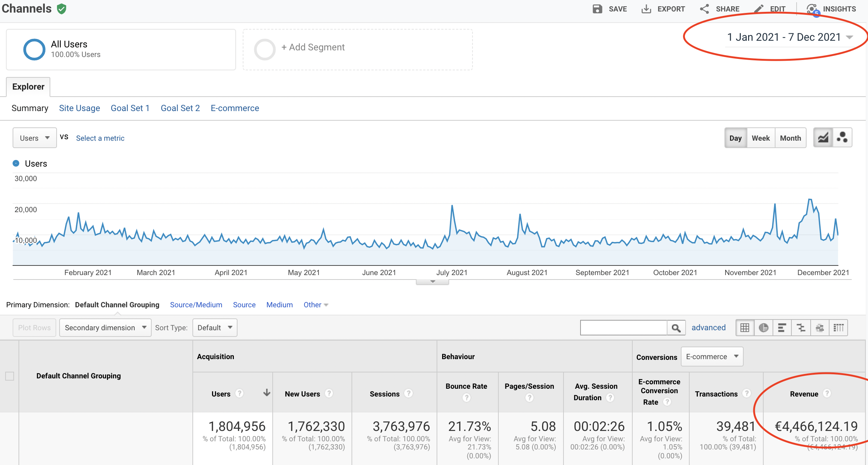Switch to Site Usage tab
This screenshot has width=868, height=465.
(79, 108)
